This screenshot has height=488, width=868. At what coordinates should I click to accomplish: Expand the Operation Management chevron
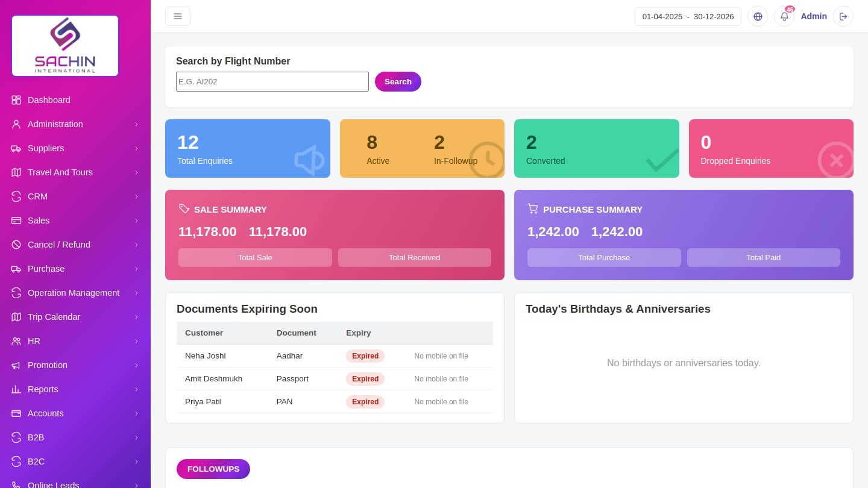tap(136, 293)
